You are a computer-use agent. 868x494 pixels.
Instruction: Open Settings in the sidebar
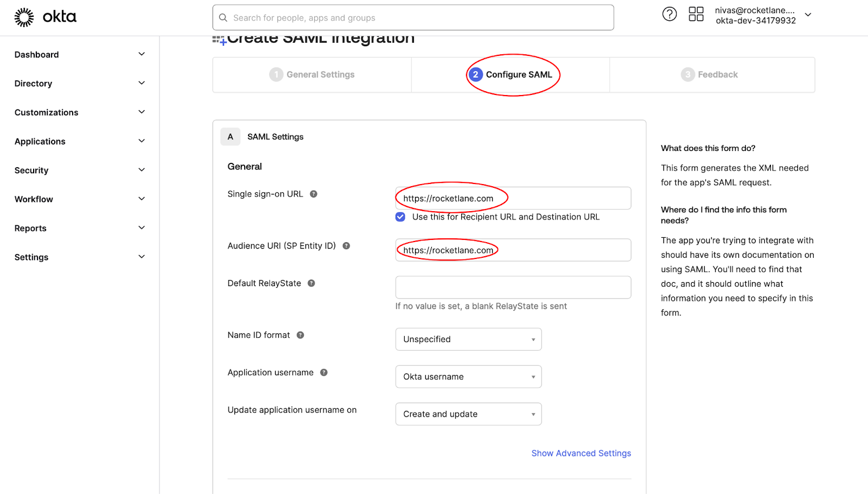(31, 257)
